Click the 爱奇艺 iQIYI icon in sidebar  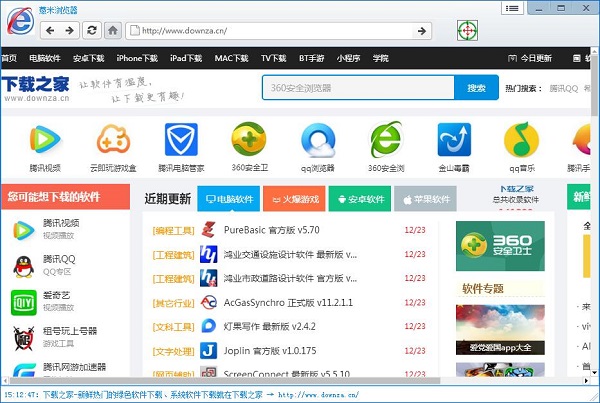pos(24,302)
